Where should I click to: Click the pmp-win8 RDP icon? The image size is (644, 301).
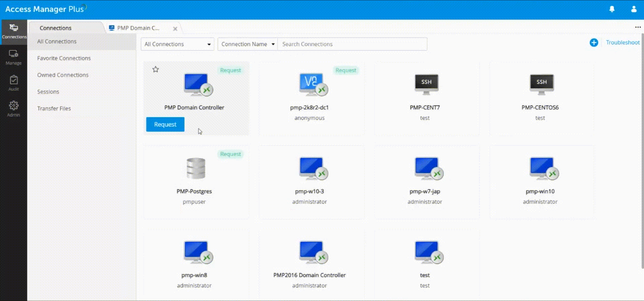(x=198, y=252)
